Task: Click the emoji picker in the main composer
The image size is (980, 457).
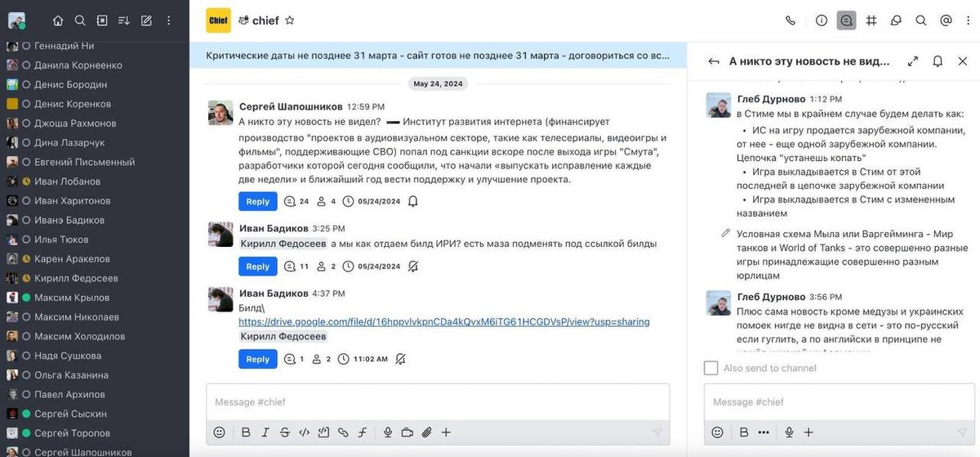Action: (219, 432)
